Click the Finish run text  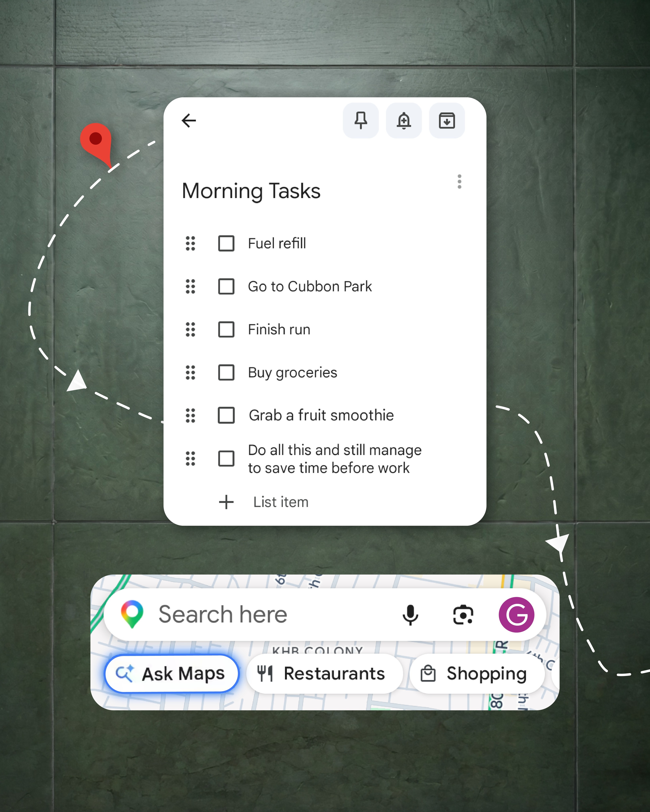tap(279, 329)
